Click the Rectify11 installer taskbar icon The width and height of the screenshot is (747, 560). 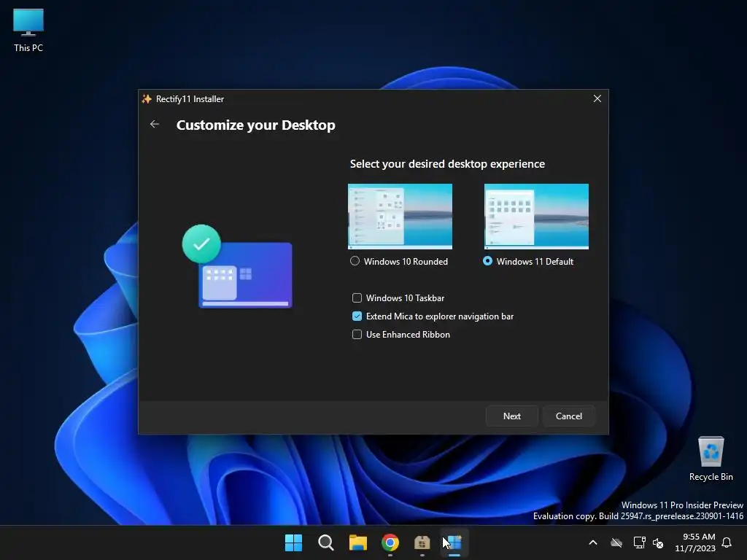point(454,542)
